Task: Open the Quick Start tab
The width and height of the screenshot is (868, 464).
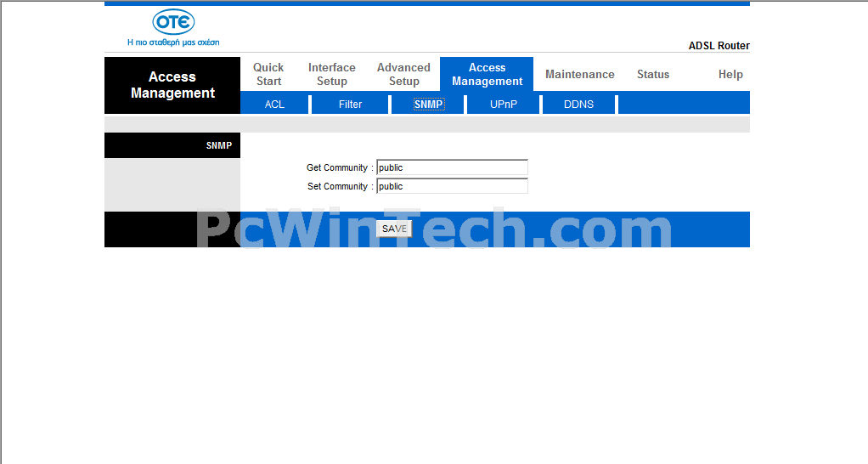Action: point(268,74)
